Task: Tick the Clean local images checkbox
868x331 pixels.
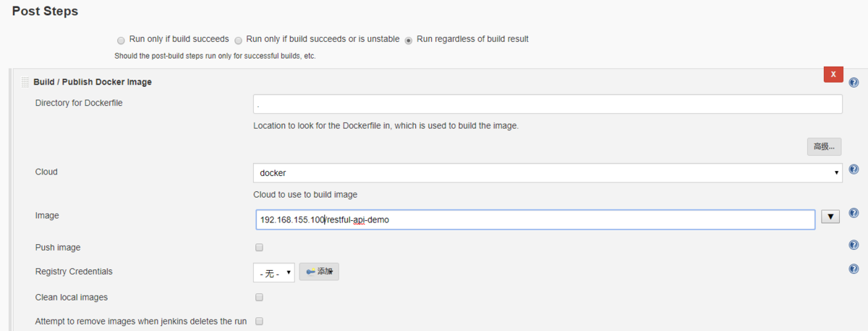Action: [x=259, y=297]
